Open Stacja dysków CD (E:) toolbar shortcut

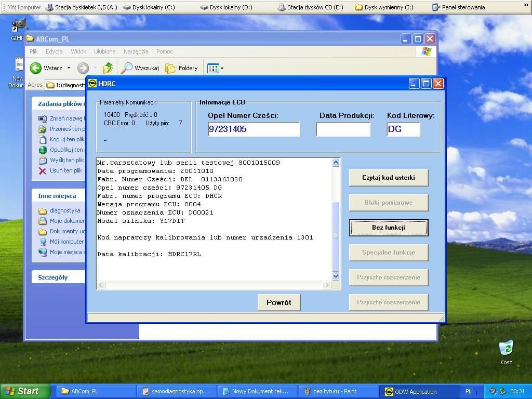point(310,7)
